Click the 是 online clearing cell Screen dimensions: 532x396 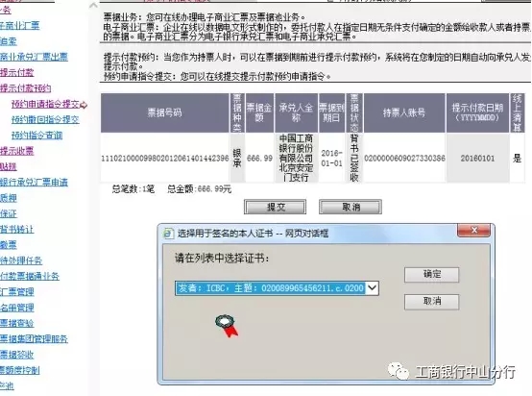pos(517,159)
